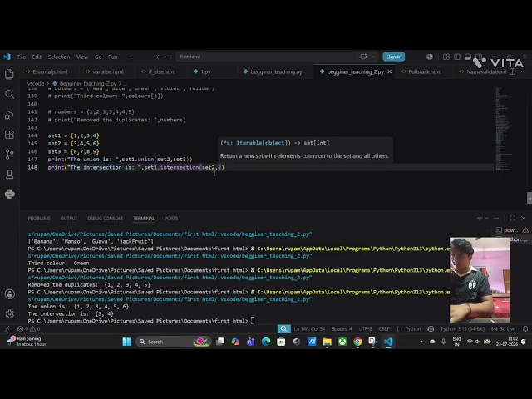Open launch profile dropdown next to new terminal
Viewport: 532px width, 399px height.
(x=487, y=218)
